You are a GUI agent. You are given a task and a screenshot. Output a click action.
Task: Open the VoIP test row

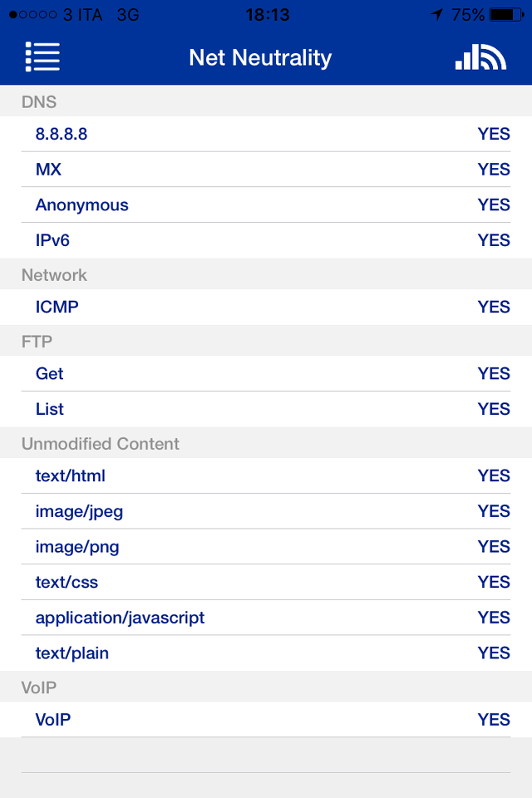[x=266, y=720]
